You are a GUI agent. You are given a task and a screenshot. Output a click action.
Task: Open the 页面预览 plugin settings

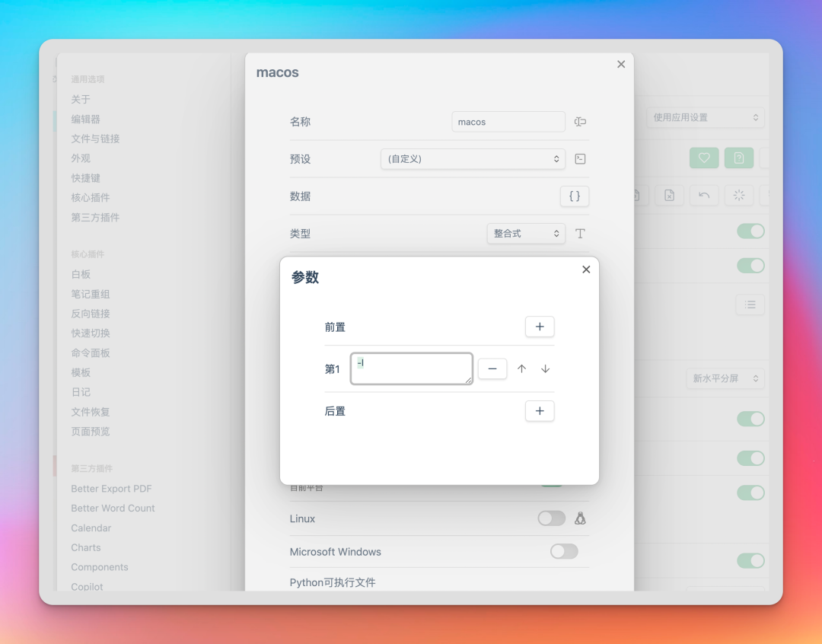(90, 431)
